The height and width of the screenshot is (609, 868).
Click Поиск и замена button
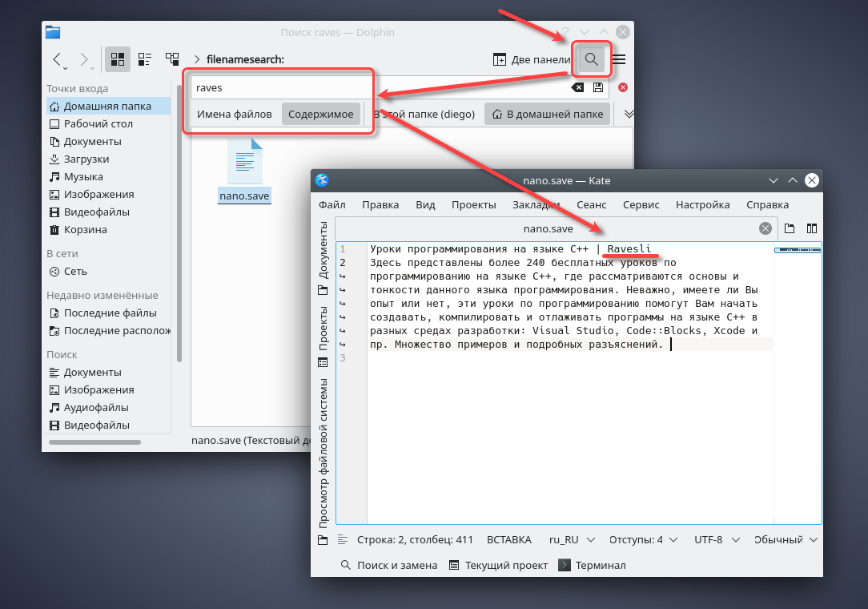pos(389,565)
